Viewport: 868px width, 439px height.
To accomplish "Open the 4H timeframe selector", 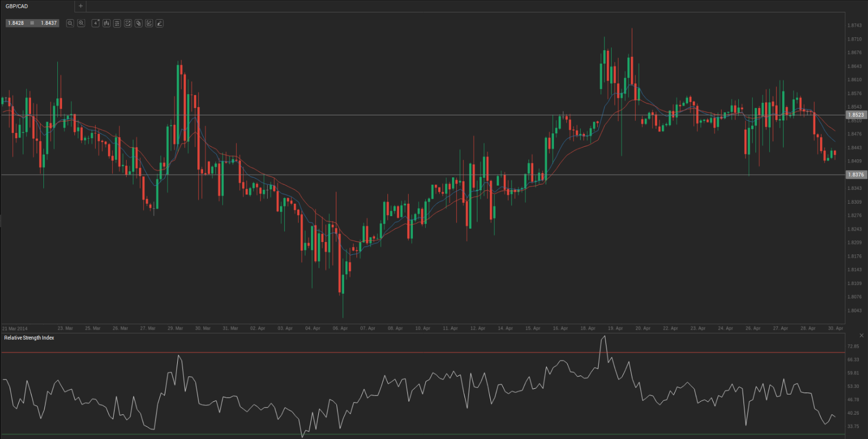I will (x=96, y=23).
